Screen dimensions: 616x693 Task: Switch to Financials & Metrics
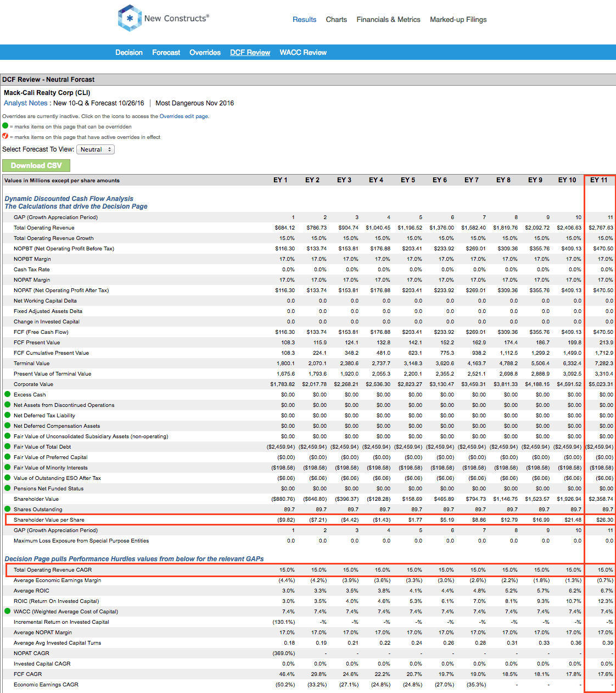tap(388, 19)
